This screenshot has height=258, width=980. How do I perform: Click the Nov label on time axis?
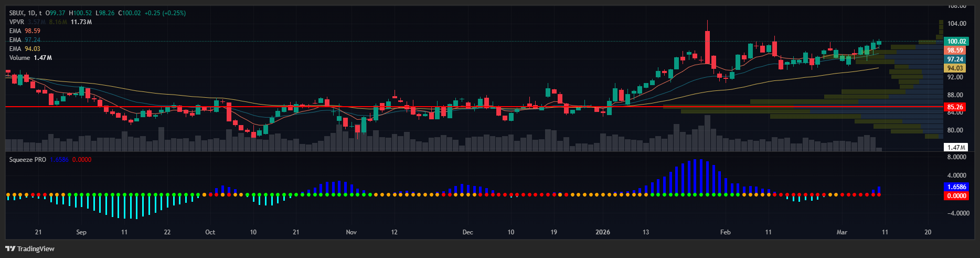click(351, 232)
